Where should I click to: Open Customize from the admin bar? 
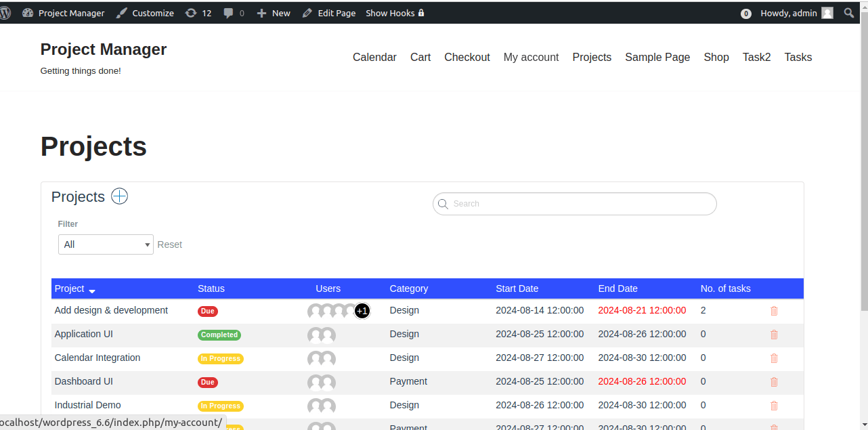coord(145,13)
